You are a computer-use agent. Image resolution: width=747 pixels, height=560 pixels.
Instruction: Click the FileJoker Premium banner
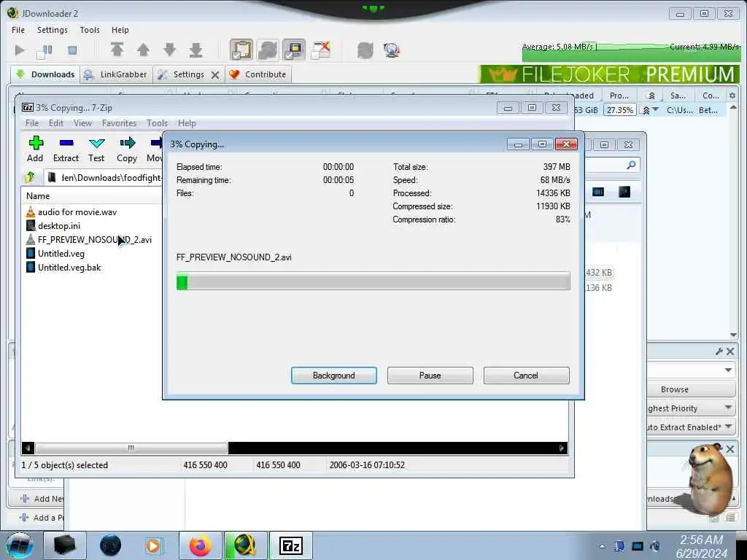click(609, 74)
